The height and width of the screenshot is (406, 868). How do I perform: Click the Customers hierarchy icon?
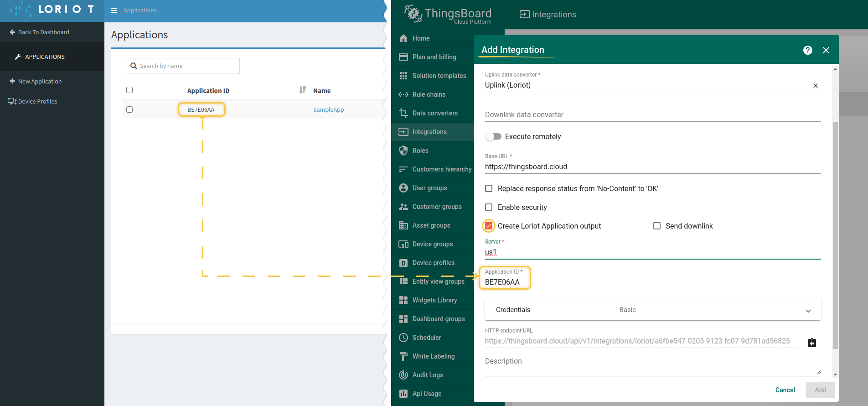[x=403, y=169]
